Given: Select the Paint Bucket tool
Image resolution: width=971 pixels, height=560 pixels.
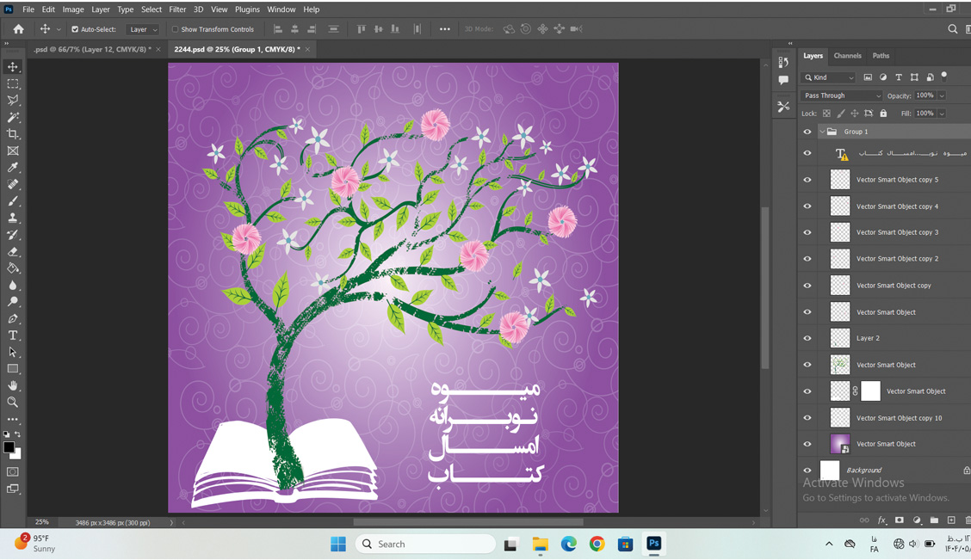Looking at the screenshot, I should click(x=12, y=268).
